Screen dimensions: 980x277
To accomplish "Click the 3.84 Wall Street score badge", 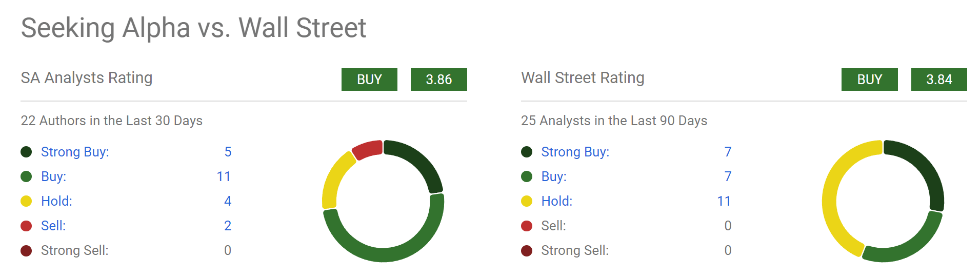I will tap(939, 80).
